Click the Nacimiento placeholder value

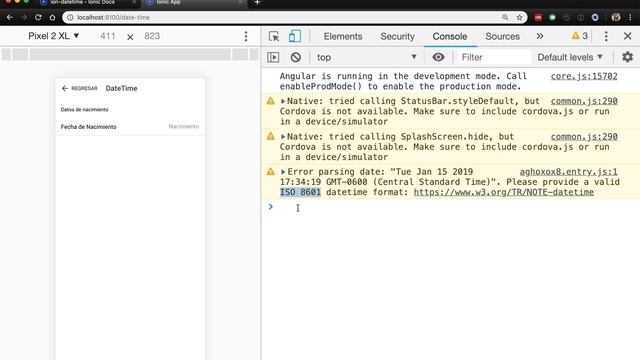tap(184, 127)
